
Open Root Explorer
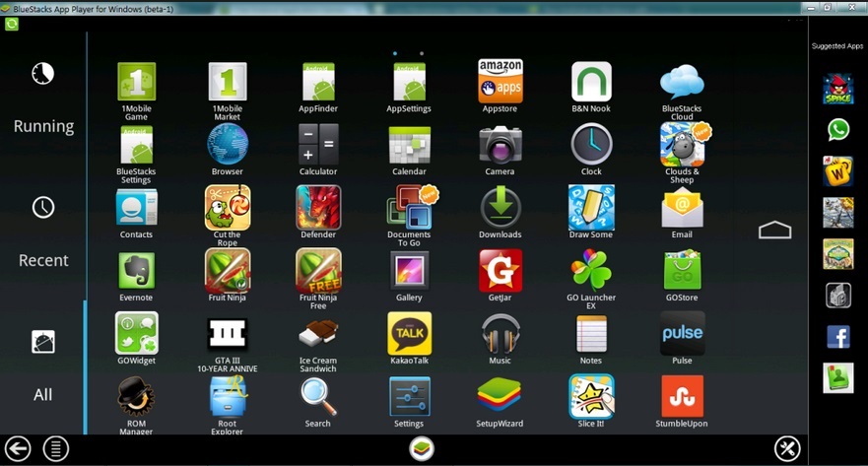(x=228, y=396)
